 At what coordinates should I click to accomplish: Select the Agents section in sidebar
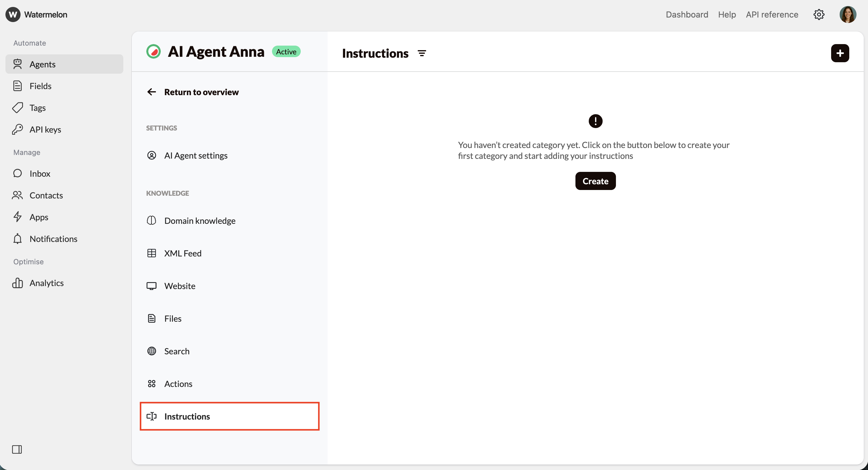click(x=43, y=64)
